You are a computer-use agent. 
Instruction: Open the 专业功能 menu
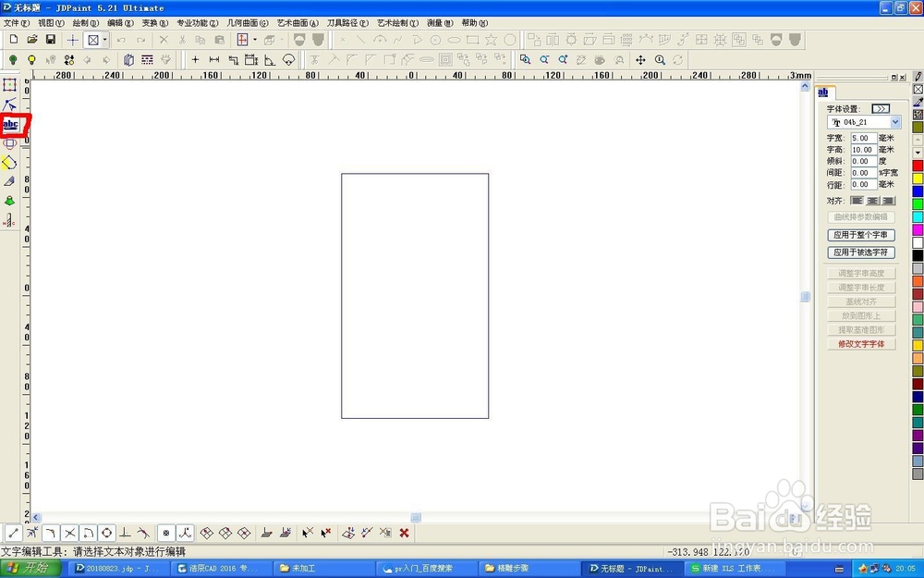point(198,23)
